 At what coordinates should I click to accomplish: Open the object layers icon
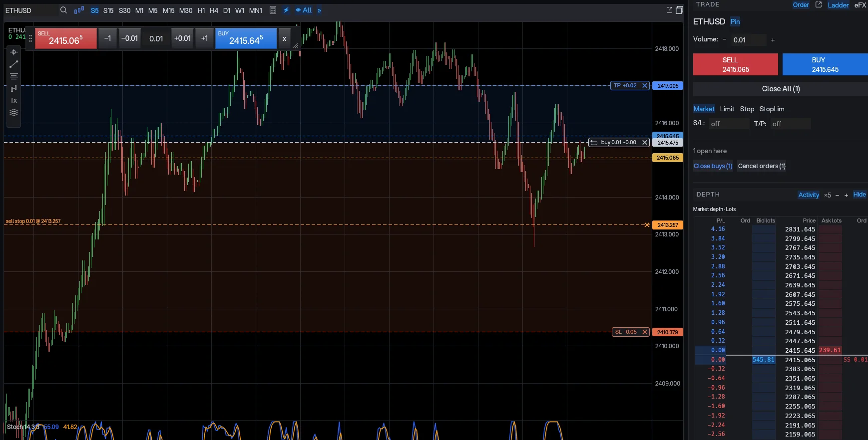pos(14,112)
